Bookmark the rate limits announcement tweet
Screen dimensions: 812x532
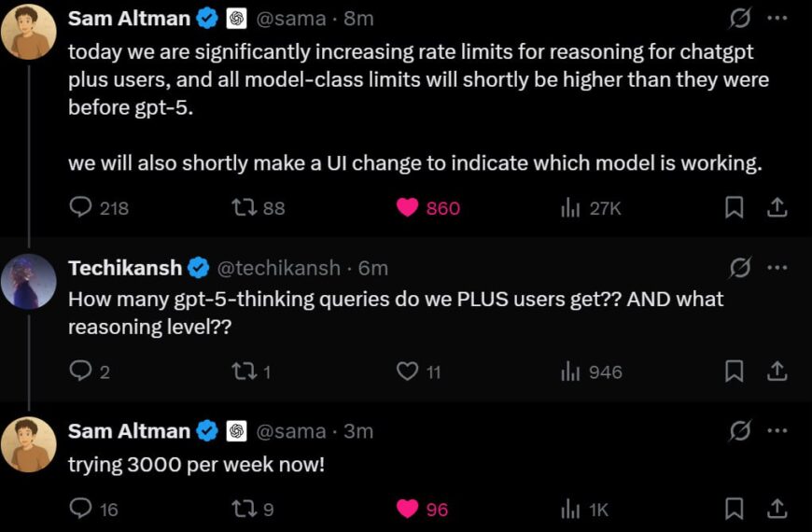pos(735,208)
